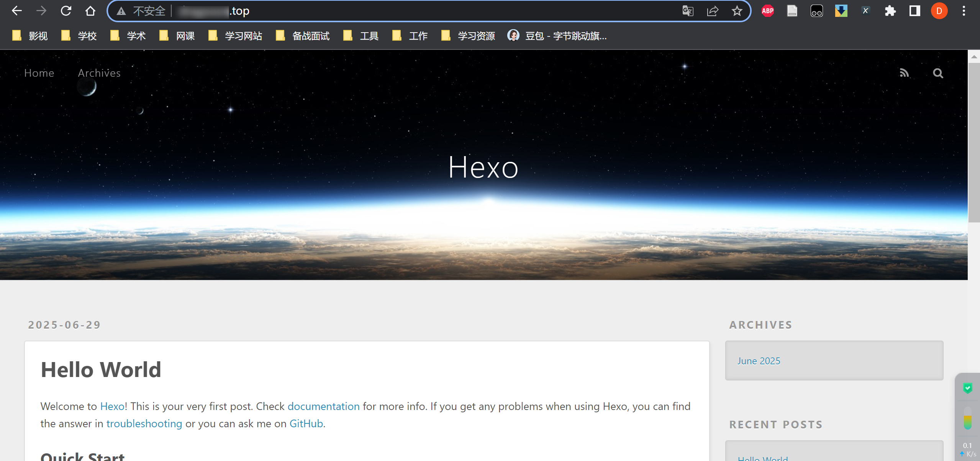The height and width of the screenshot is (461, 980).
Task: Click the dark X extension icon
Action: (x=866, y=11)
